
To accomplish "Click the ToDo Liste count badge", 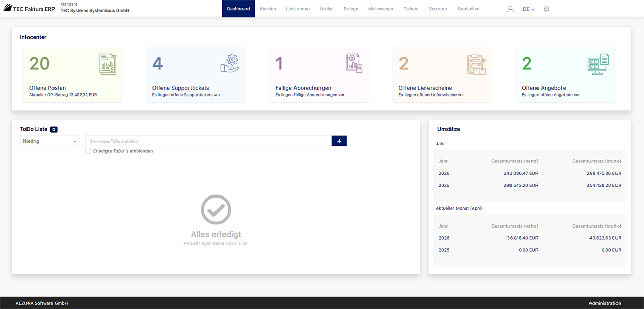I will tap(53, 130).
